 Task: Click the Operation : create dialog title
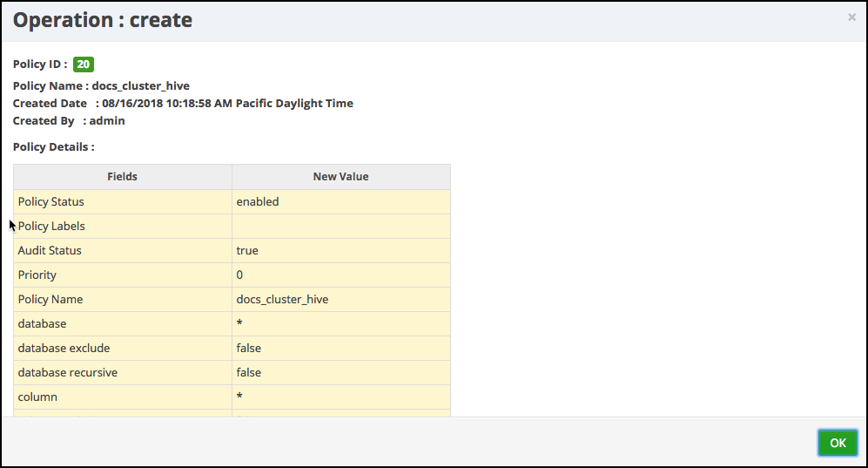pyautogui.click(x=103, y=20)
